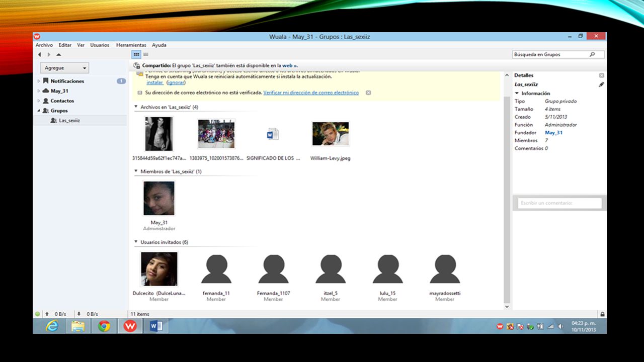
Task: Click the download speed indicator
Action: (88, 314)
